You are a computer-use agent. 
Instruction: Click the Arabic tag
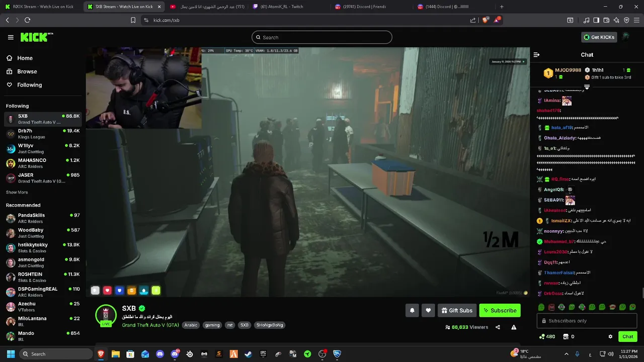point(191,325)
